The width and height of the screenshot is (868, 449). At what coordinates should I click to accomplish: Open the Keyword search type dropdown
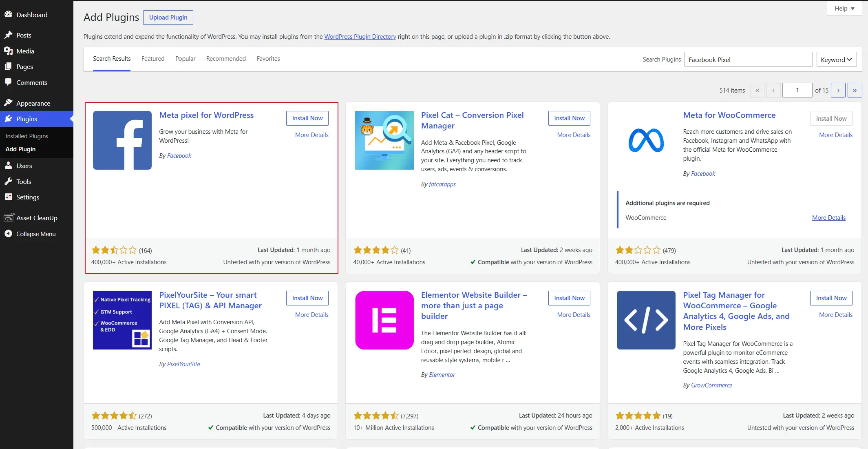tap(837, 60)
